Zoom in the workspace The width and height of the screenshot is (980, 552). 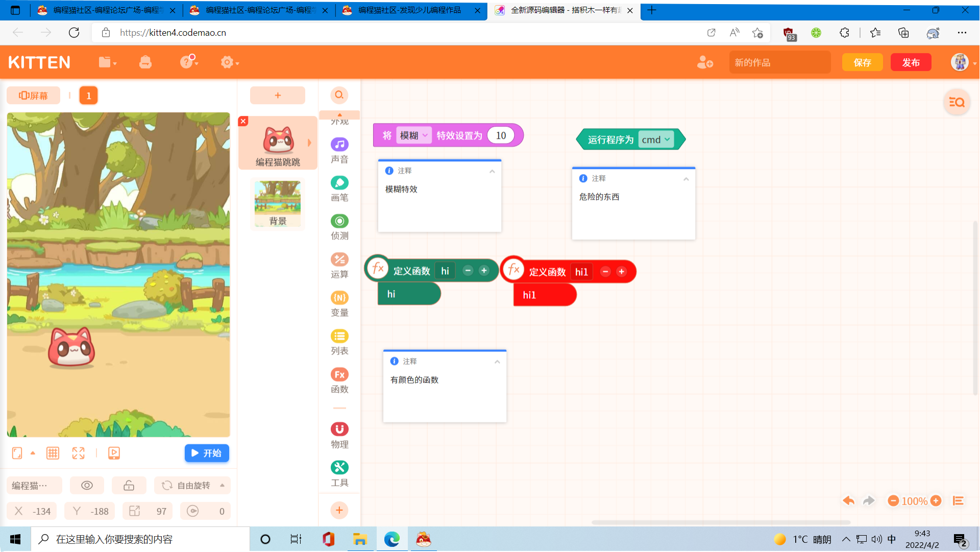click(936, 501)
